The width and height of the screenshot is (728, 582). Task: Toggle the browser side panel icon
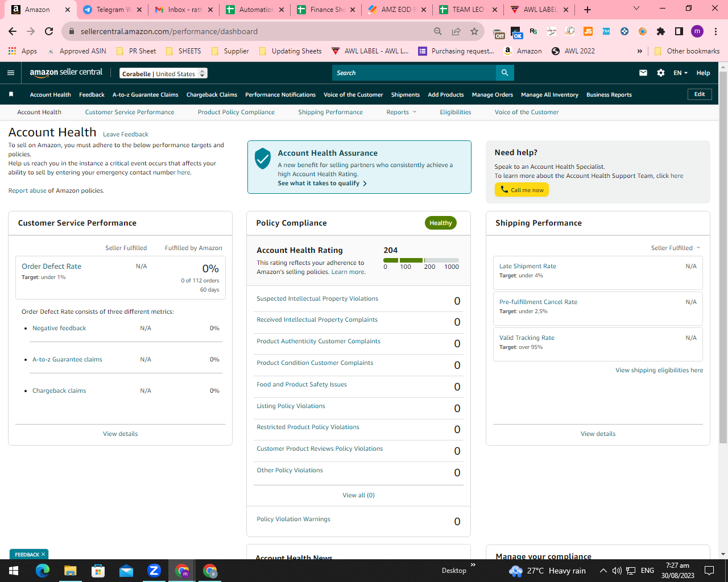click(679, 31)
